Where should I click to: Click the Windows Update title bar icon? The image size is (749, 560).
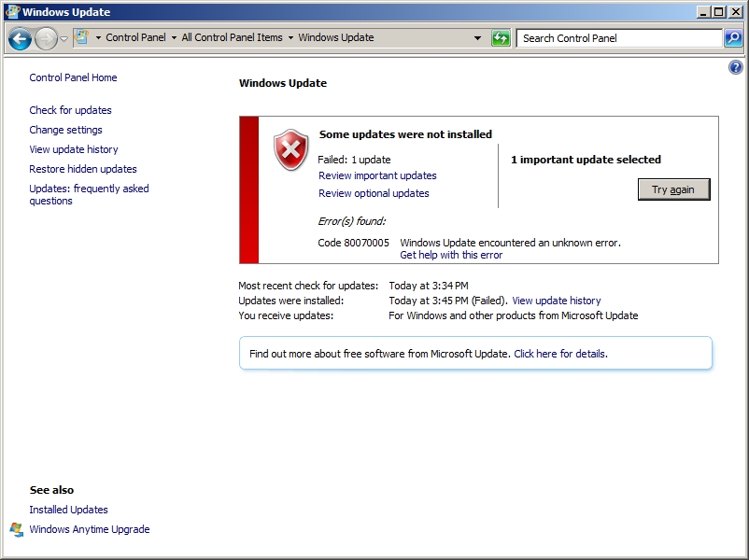pyautogui.click(x=13, y=11)
